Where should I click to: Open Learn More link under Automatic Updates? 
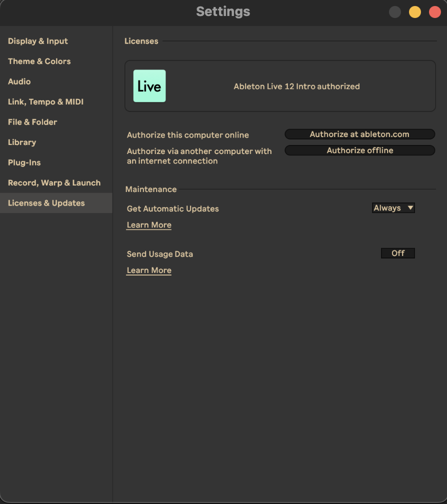[x=149, y=225]
